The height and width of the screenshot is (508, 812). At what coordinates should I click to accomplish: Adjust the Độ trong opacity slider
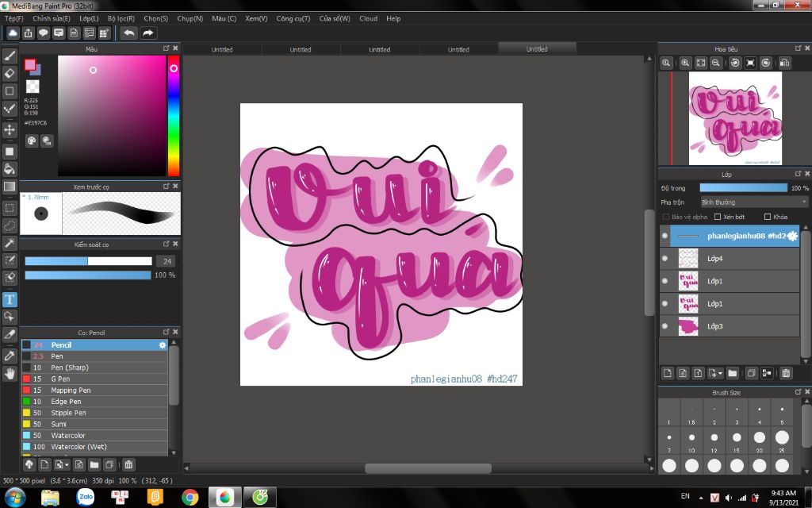tap(743, 188)
